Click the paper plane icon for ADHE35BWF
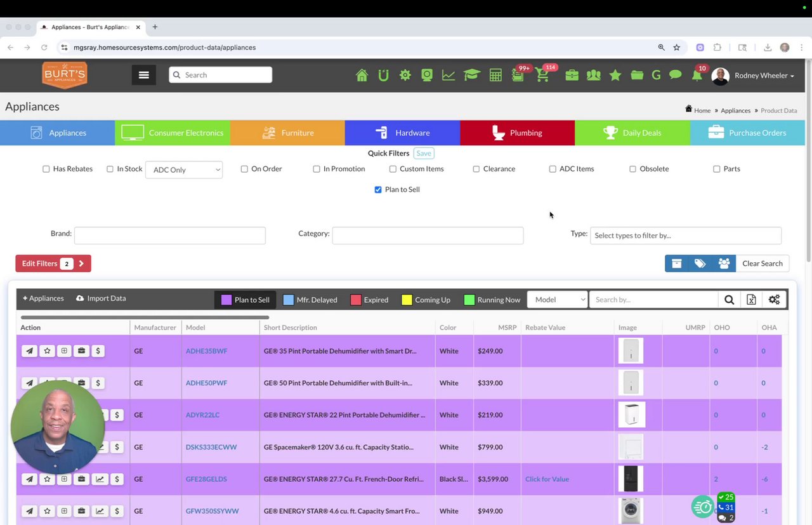The image size is (812, 525). tap(30, 351)
